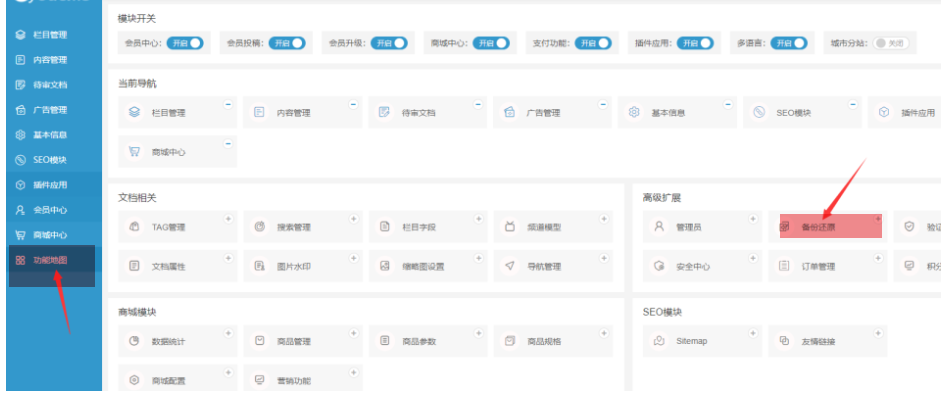This screenshot has width=941, height=407.
Task: Click the 搜索管理 icon
Action: tap(259, 227)
